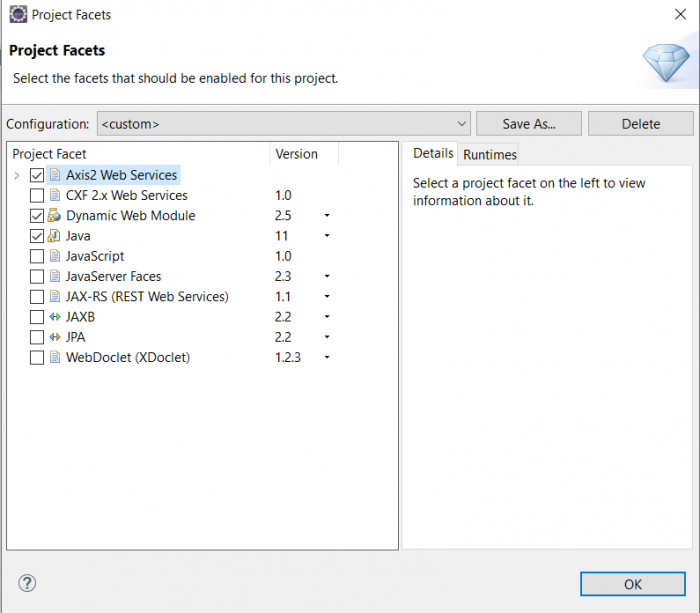Confirm with the OK button
700x613 pixels.
pyautogui.click(x=633, y=584)
